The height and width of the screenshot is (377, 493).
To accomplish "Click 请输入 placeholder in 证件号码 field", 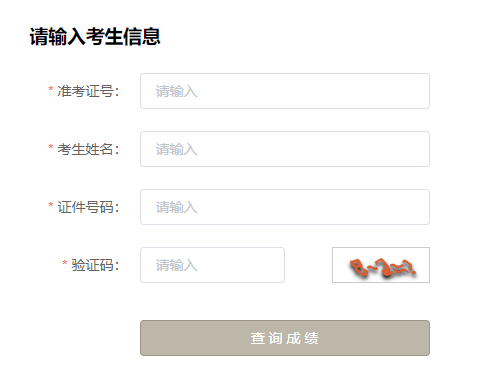I will point(177,207).
